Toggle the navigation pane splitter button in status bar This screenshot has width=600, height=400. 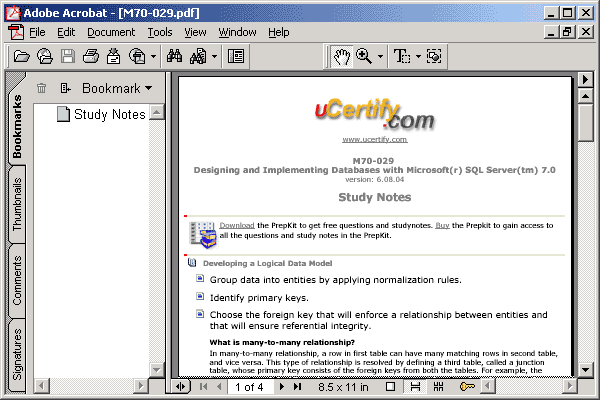point(180,387)
